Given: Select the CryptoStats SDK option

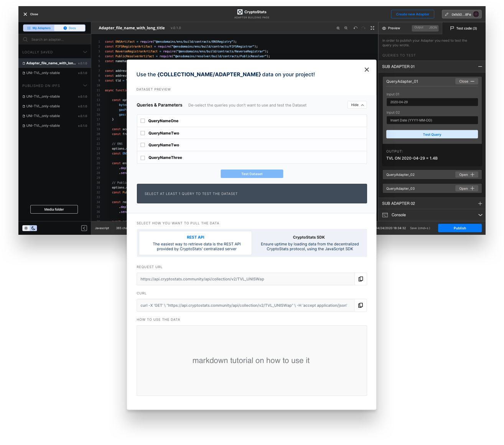Looking at the screenshot, I should point(309,243).
